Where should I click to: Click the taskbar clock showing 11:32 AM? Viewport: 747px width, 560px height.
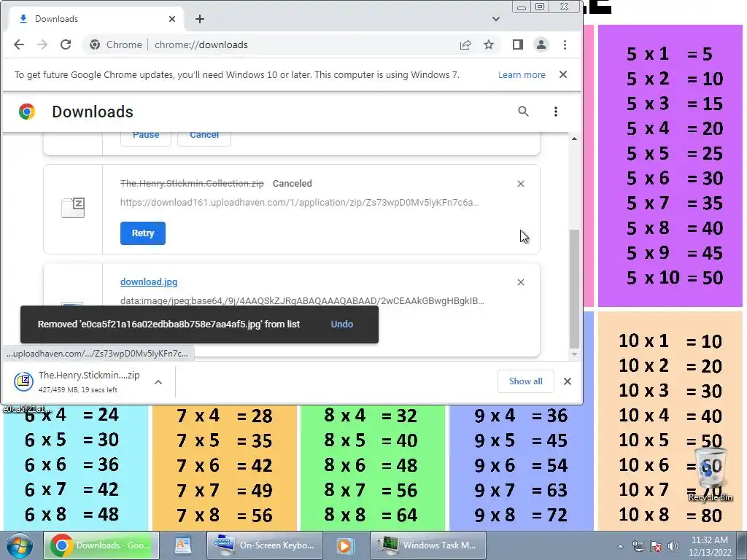(x=709, y=546)
